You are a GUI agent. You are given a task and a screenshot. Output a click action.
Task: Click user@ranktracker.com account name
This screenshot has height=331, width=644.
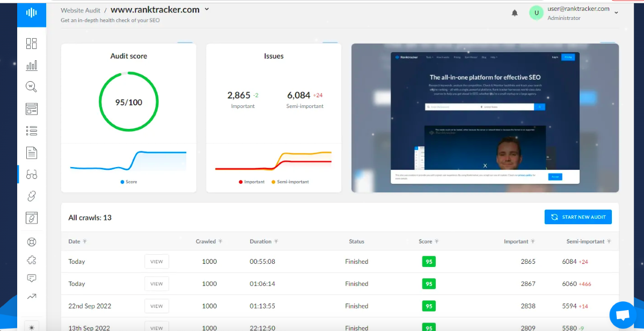coord(579,9)
